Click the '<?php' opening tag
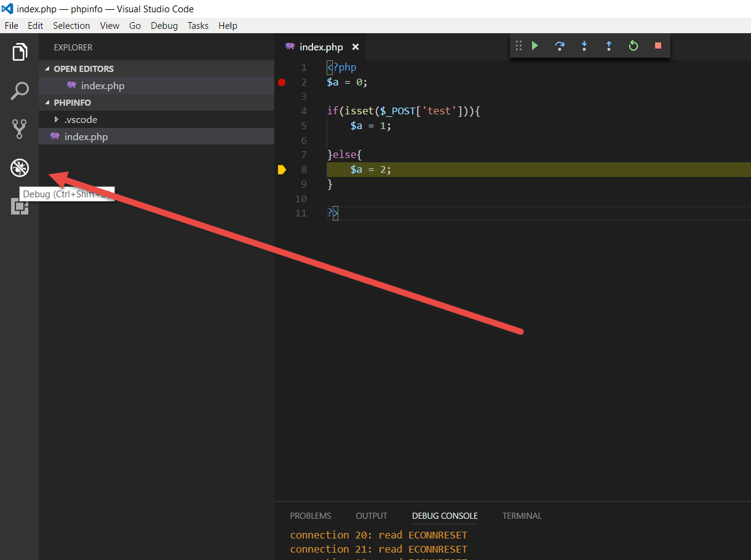The width and height of the screenshot is (751, 560). (x=341, y=68)
